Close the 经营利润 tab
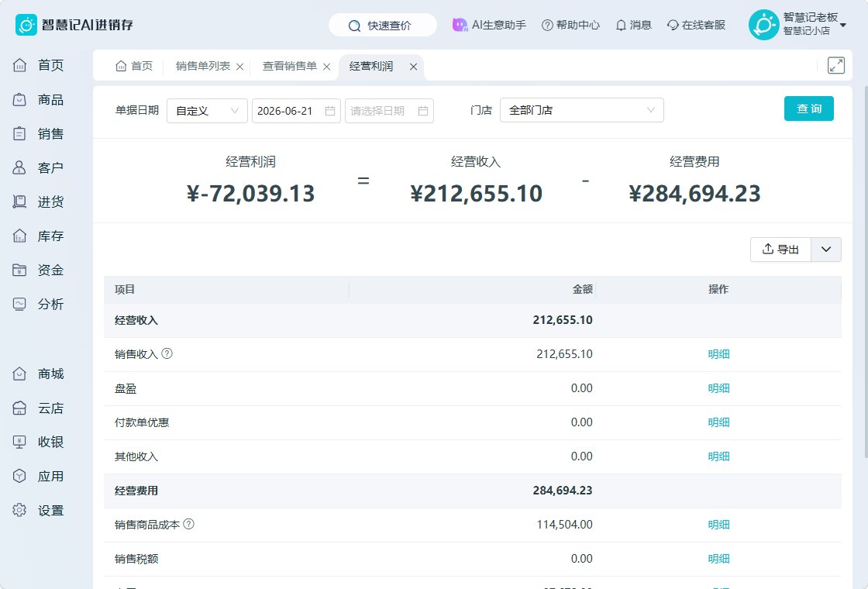The height and width of the screenshot is (589, 868). 414,67
